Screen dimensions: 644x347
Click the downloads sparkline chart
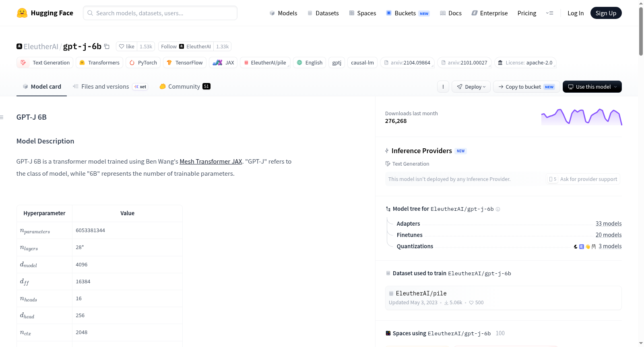pyautogui.click(x=582, y=117)
